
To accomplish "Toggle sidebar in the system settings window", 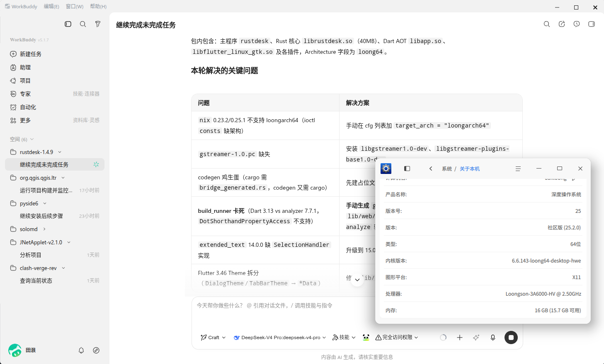I will click(x=407, y=169).
